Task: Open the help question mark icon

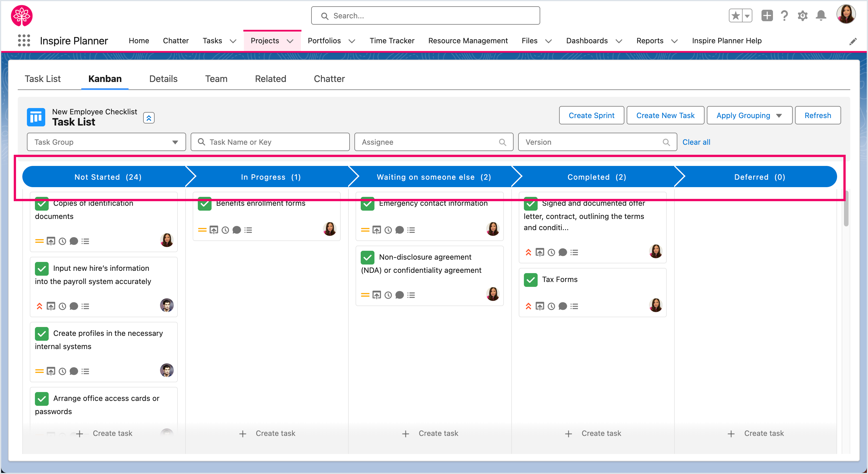Action: click(x=784, y=15)
